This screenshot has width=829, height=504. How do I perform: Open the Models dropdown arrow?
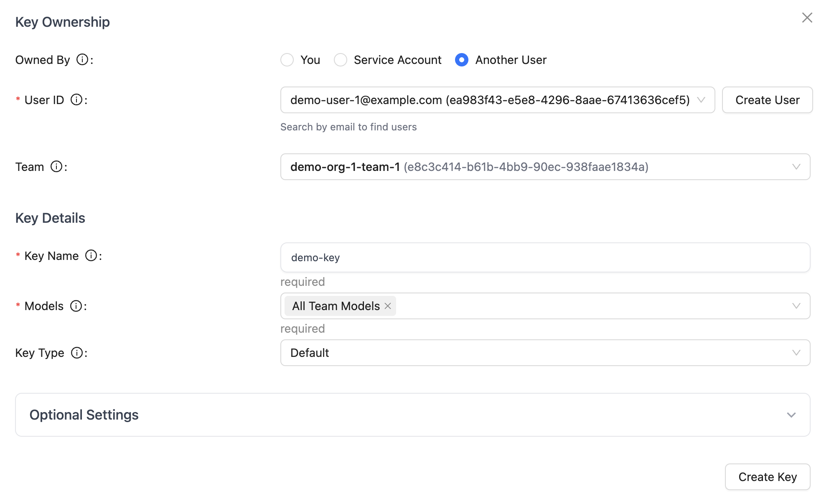tap(796, 306)
